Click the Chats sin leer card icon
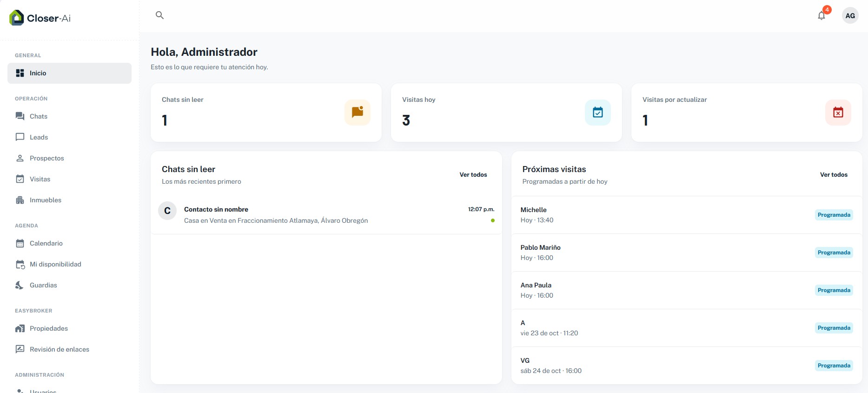Viewport: 868px width, 393px height. (x=357, y=112)
